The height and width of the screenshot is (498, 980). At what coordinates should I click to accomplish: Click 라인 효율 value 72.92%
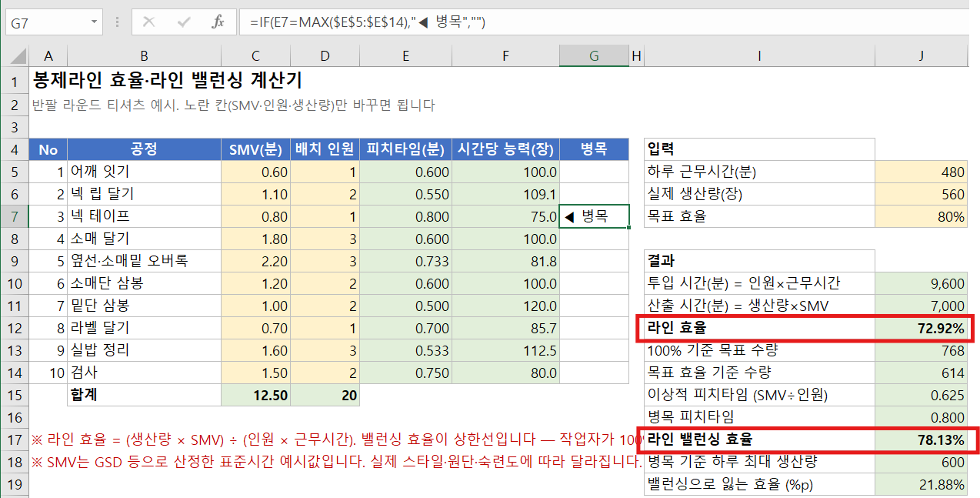[x=922, y=328]
